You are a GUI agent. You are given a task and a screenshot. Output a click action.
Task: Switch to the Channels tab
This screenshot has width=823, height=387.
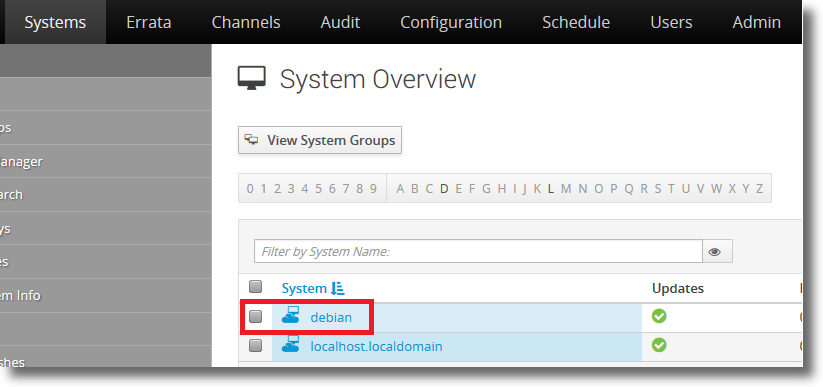(x=246, y=22)
